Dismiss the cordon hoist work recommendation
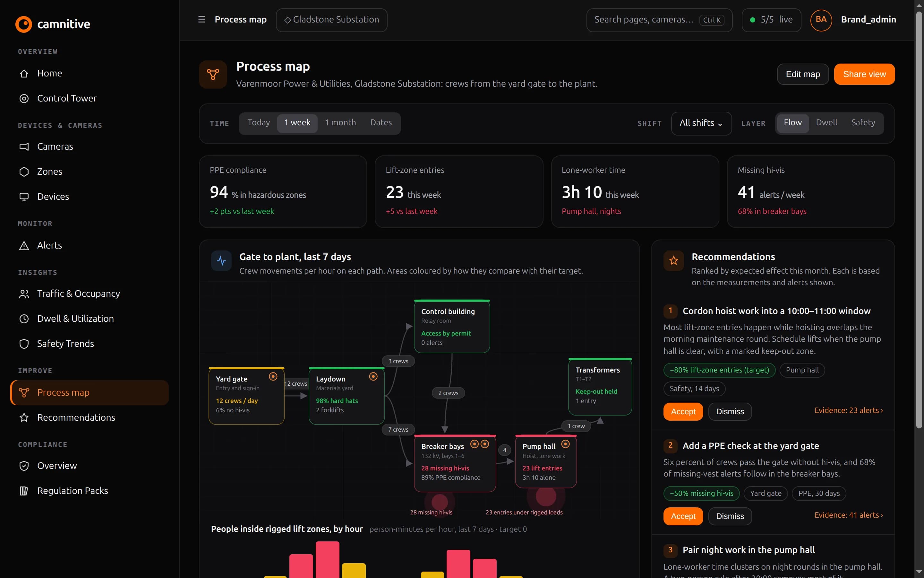924x578 pixels. (x=730, y=412)
